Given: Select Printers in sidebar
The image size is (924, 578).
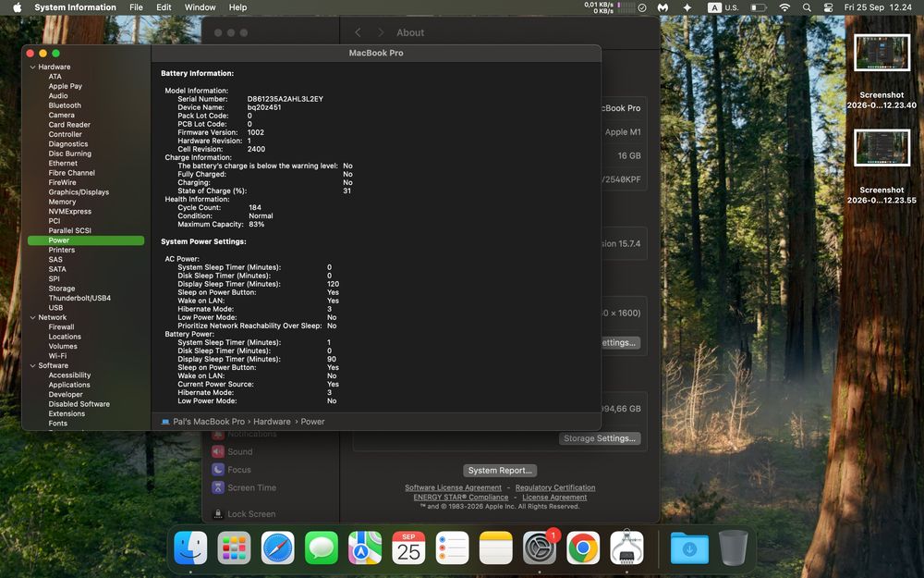Looking at the screenshot, I should (x=61, y=250).
